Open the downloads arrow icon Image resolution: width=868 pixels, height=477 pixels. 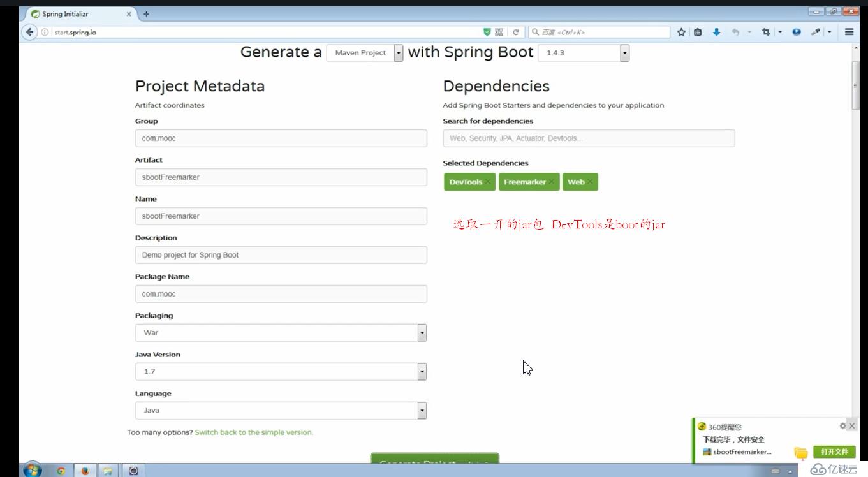(716, 32)
